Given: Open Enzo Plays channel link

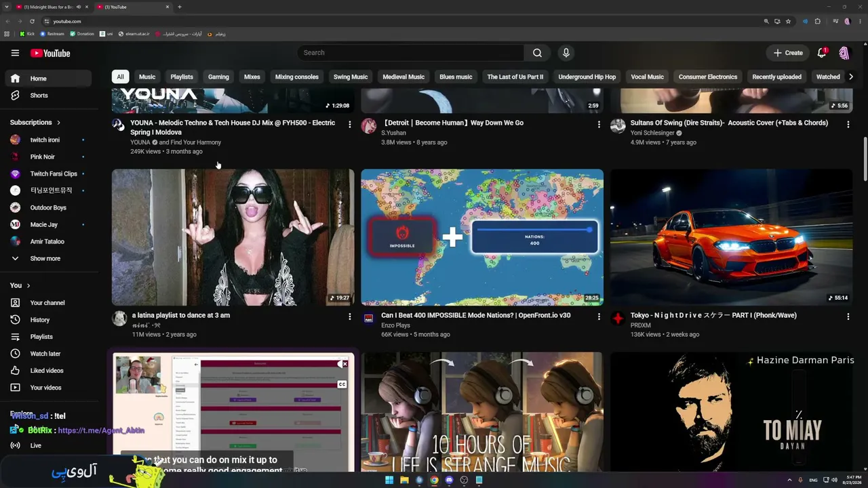Looking at the screenshot, I should (395, 325).
